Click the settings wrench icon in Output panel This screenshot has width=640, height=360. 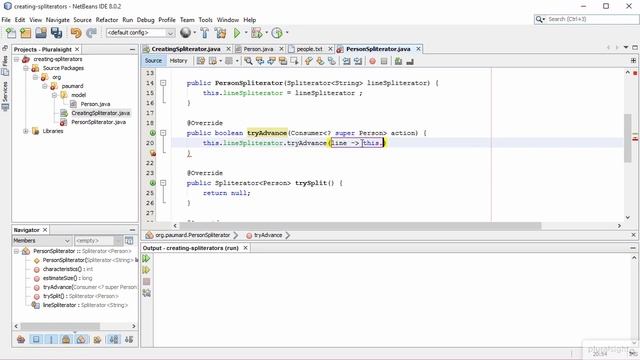tap(147, 293)
